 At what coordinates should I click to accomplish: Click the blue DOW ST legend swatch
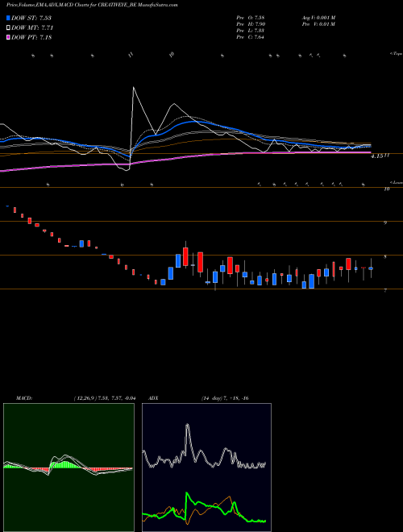(9, 18)
